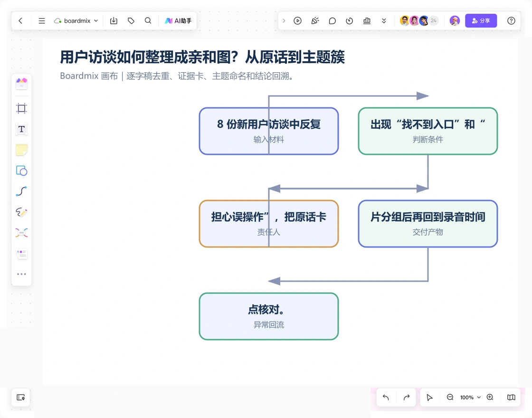
Task: Select the 责任人 orange-bordered node
Action: [269, 224]
